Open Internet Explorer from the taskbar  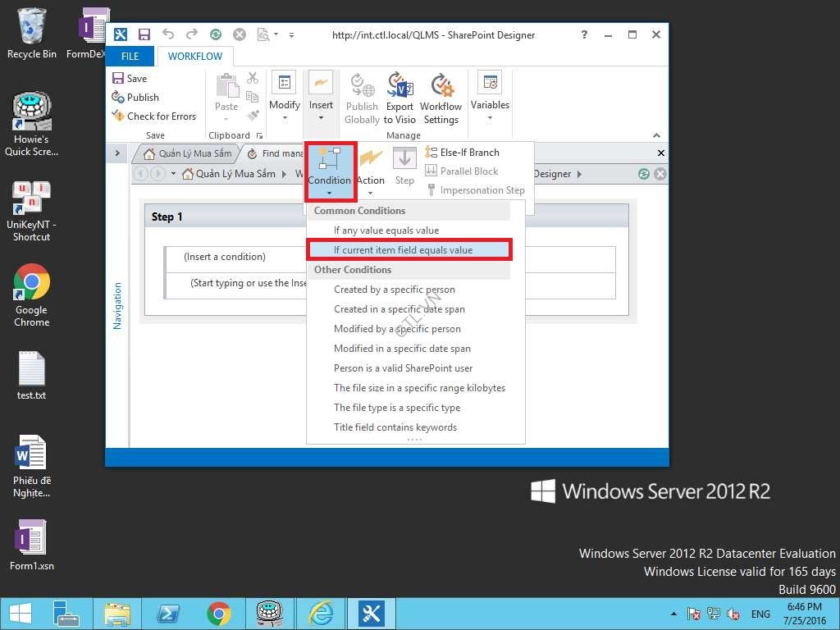pos(319,613)
